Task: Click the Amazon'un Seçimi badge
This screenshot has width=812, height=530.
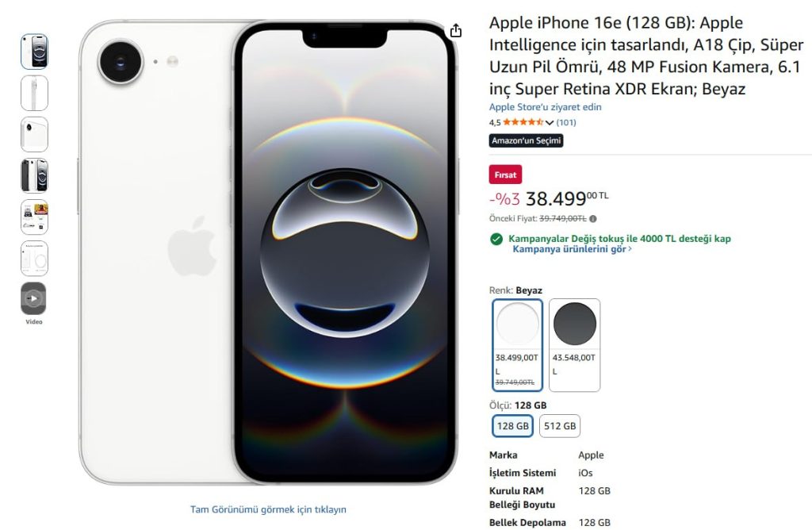Action: (x=526, y=140)
